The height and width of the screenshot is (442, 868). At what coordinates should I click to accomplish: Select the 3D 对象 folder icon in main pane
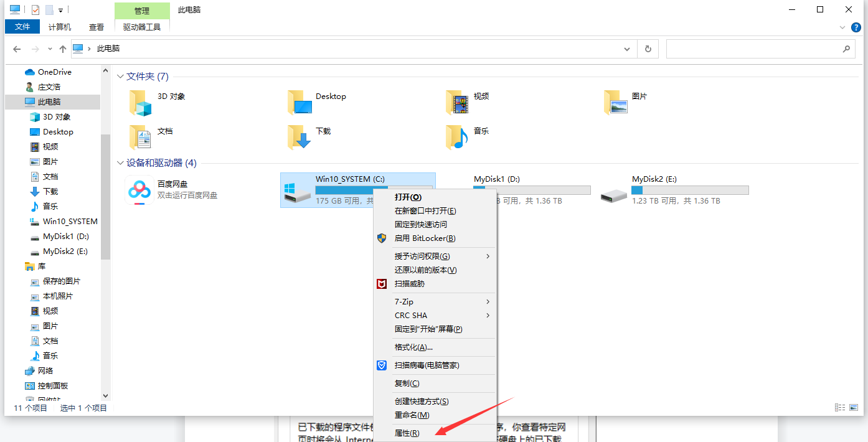coord(141,103)
